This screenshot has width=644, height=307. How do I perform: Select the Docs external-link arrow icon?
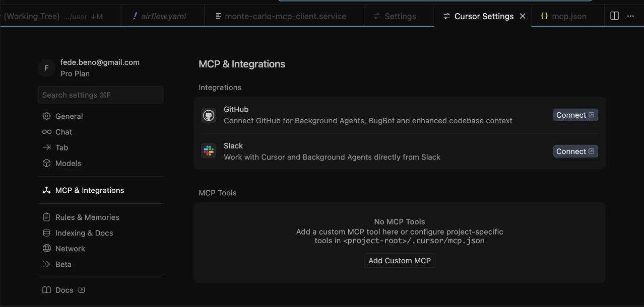[82, 290]
